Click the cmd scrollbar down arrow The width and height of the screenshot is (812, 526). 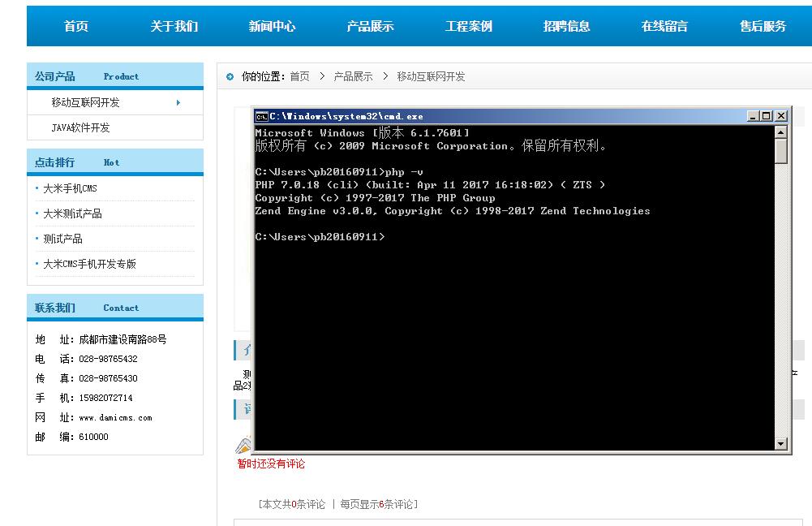[x=781, y=443]
